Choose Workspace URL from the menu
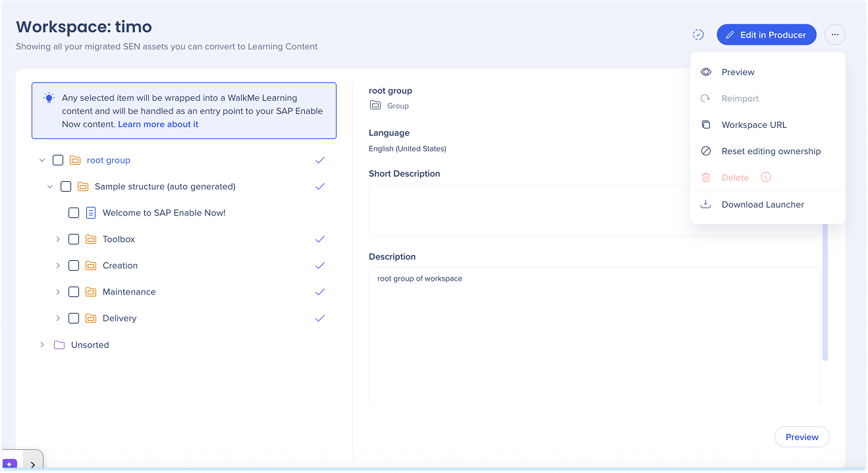Image resolution: width=868 pixels, height=473 pixels. (753, 125)
